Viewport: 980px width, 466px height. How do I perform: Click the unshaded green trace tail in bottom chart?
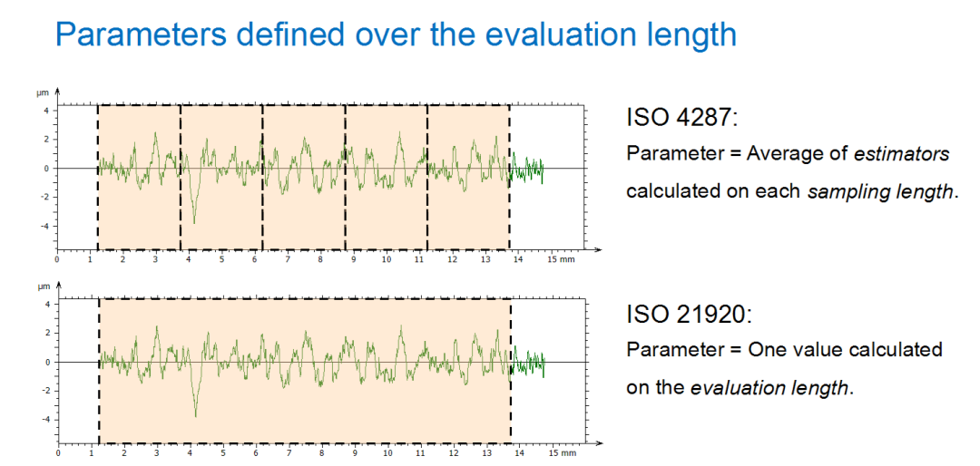click(x=528, y=363)
